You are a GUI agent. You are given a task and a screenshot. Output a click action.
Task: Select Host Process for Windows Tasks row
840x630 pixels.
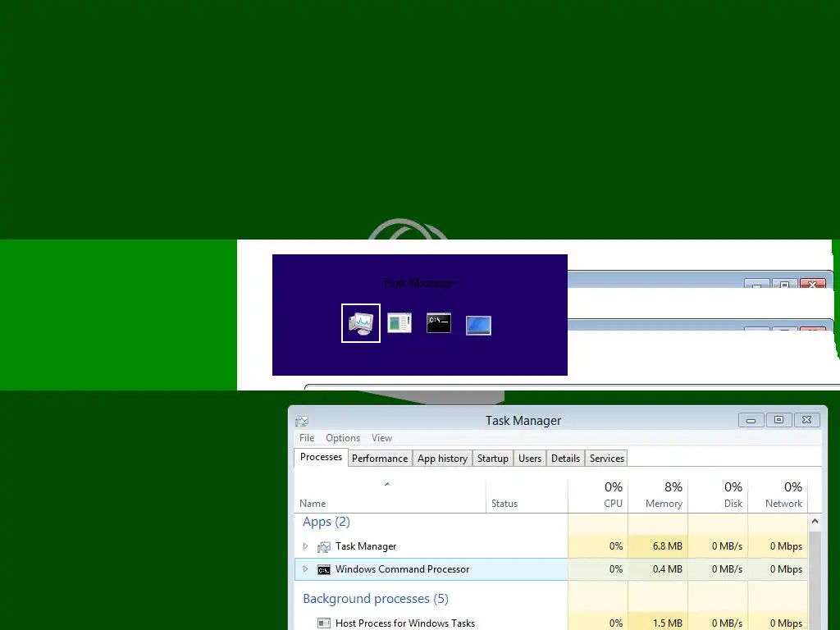[x=550, y=623]
